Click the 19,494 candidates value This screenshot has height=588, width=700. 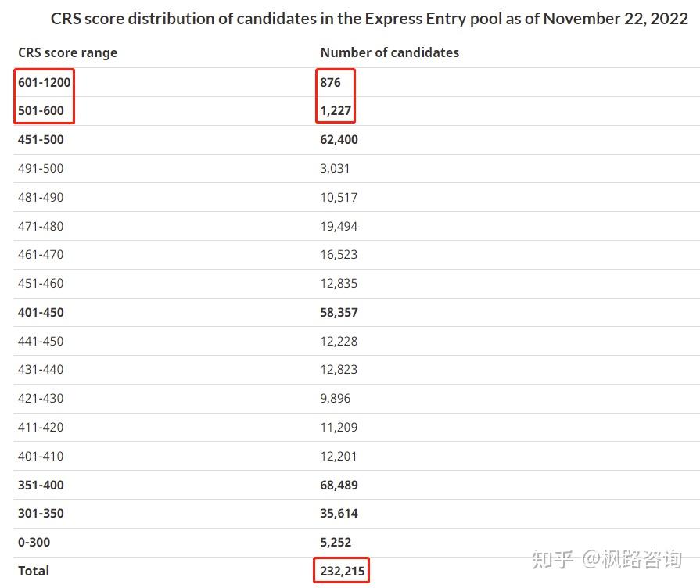point(339,227)
